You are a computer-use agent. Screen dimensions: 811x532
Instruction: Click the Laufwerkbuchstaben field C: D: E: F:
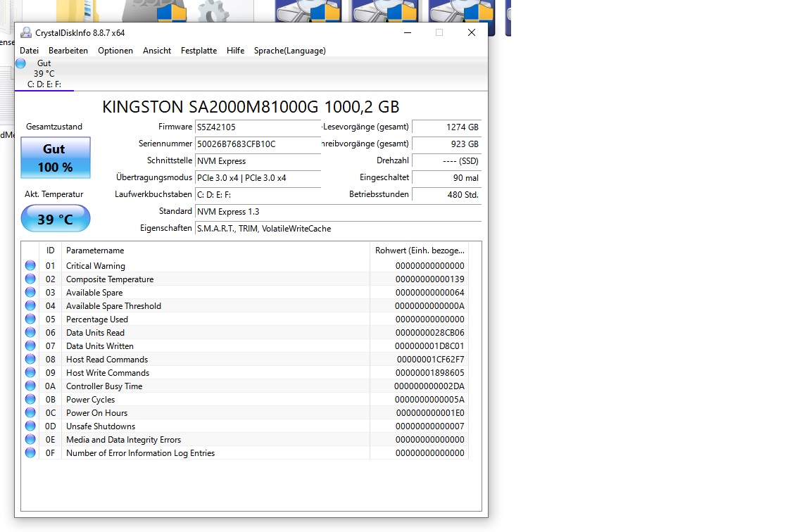[x=258, y=195]
